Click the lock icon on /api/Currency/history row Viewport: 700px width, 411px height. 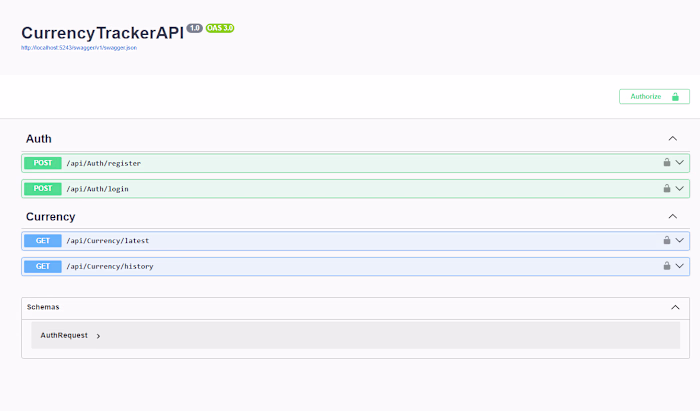[667, 266]
